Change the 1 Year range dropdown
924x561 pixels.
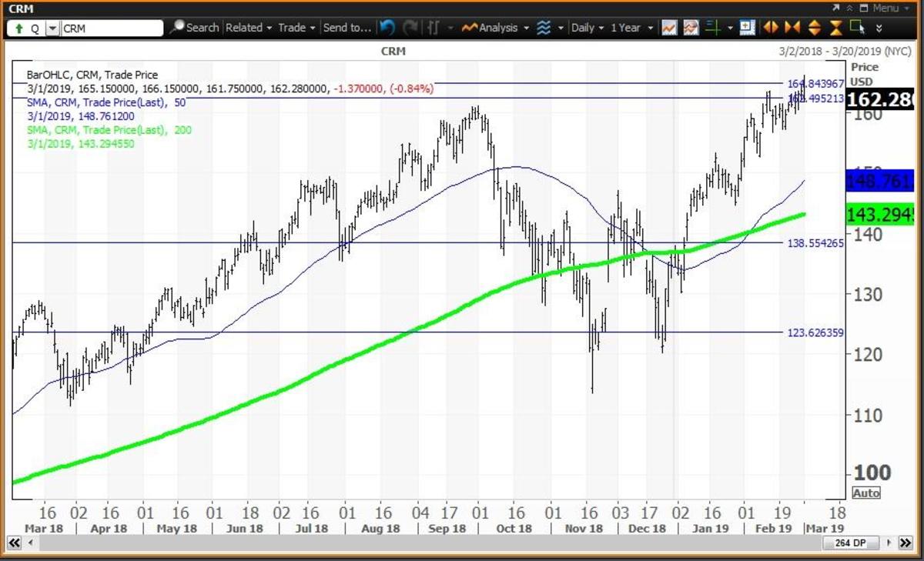tap(631, 28)
